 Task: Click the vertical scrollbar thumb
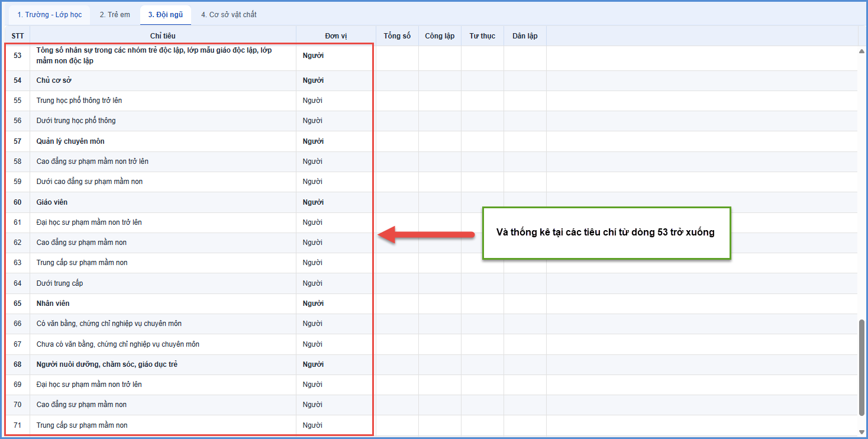coord(861,367)
